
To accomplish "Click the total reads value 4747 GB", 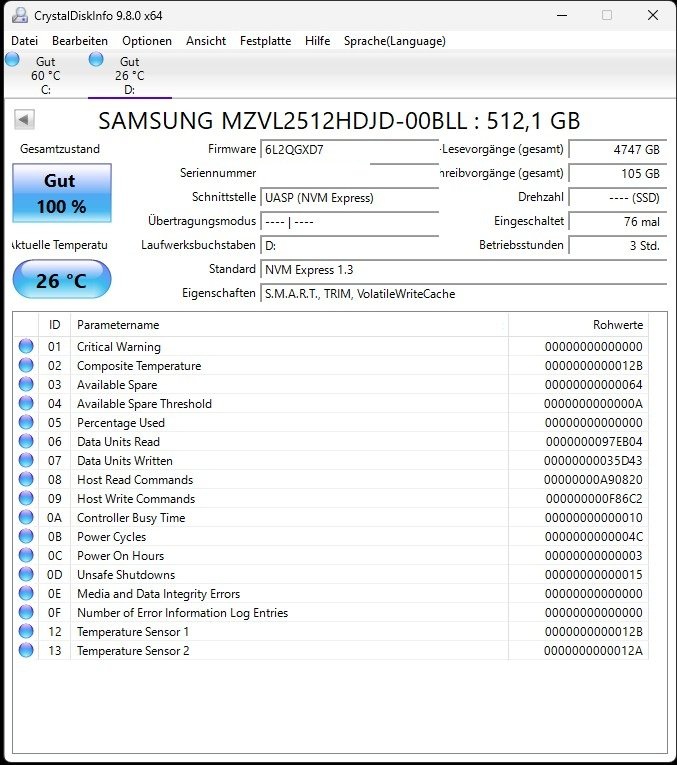I will coord(618,150).
